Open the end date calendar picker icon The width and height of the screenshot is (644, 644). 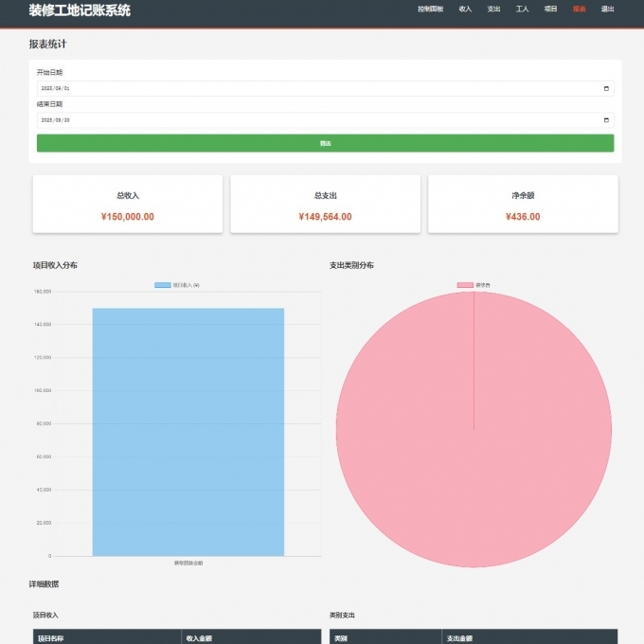(x=606, y=121)
